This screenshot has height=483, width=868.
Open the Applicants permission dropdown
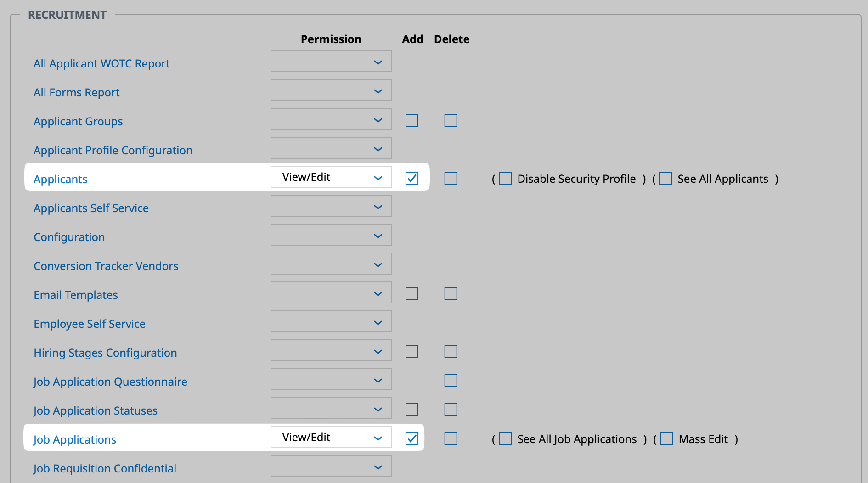331,177
